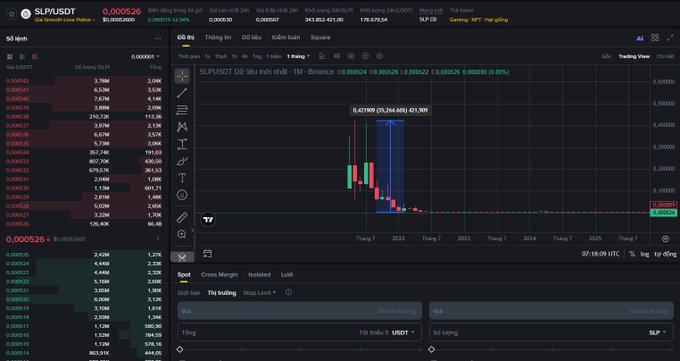
Task: Expand chart to fullscreen
Action: coord(670,38)
